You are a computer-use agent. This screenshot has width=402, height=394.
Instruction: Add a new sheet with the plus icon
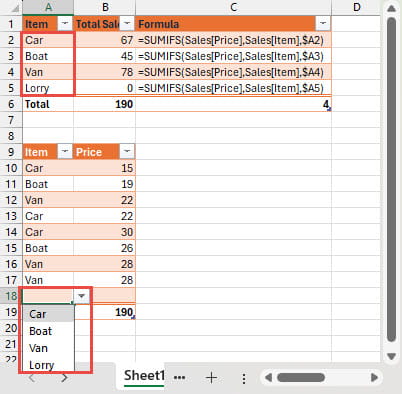[212, 377]
